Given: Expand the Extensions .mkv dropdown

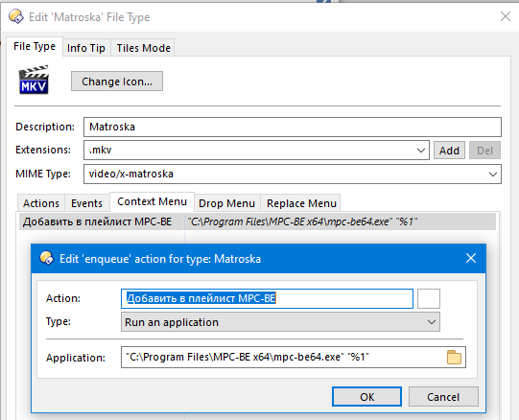Looking at the screenshot, I should [421, 151].
